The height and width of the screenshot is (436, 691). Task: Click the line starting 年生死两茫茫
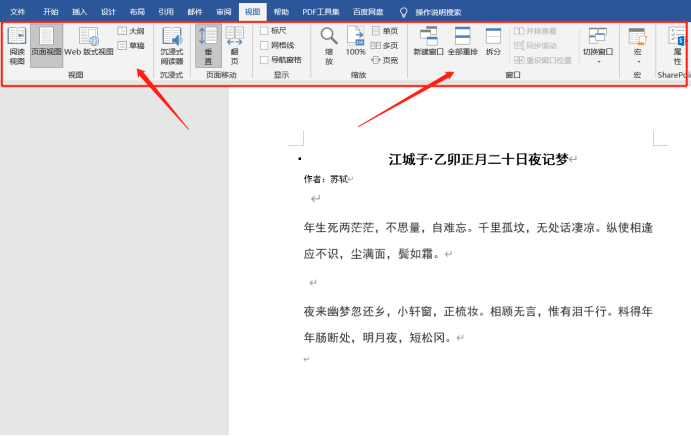click(478, 227)
